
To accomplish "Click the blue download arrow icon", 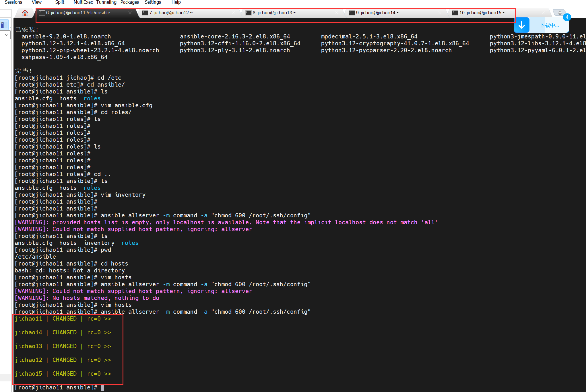I will point(521,25).
